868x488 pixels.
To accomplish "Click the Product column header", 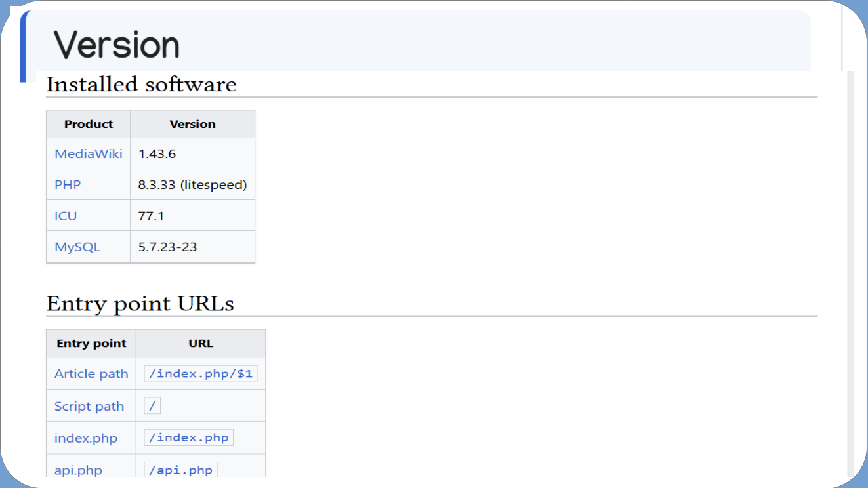I will click(89, 124).
